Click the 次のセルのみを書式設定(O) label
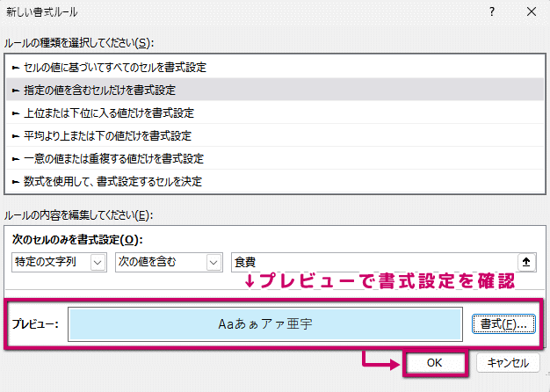Screen dimensions: 550x392 (77, 239)
